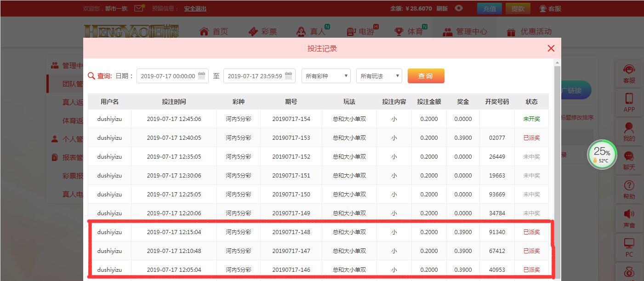Image resolution: width=644 pixels, height=281 pixels.
Task: Open the 管理中心 management menu
Action: [465, 31]
